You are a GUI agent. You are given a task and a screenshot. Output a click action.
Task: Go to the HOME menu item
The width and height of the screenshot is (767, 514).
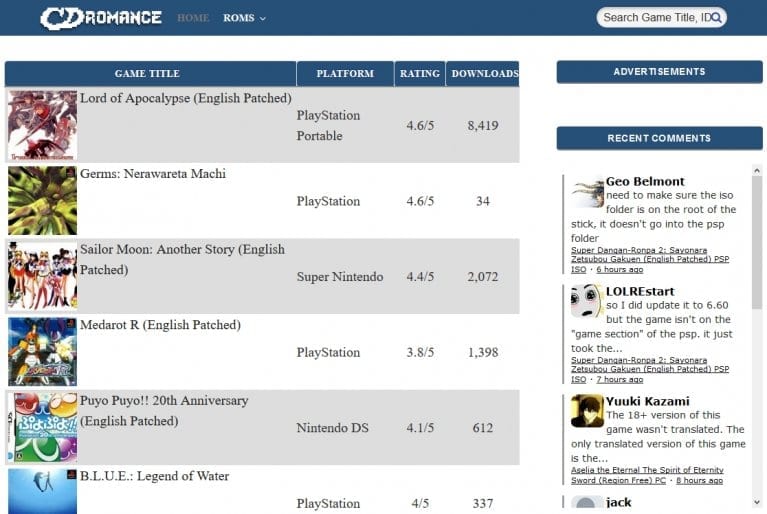click(x=193, y=18)
